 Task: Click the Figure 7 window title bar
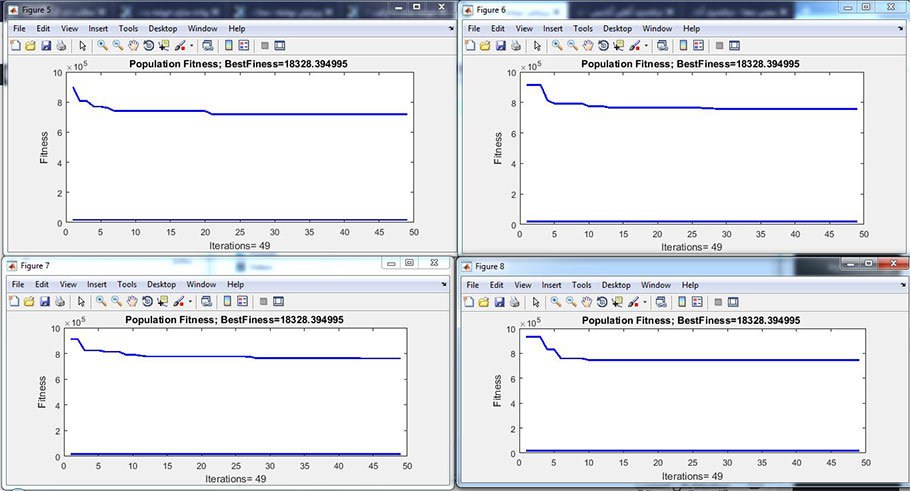click(200, 265)
